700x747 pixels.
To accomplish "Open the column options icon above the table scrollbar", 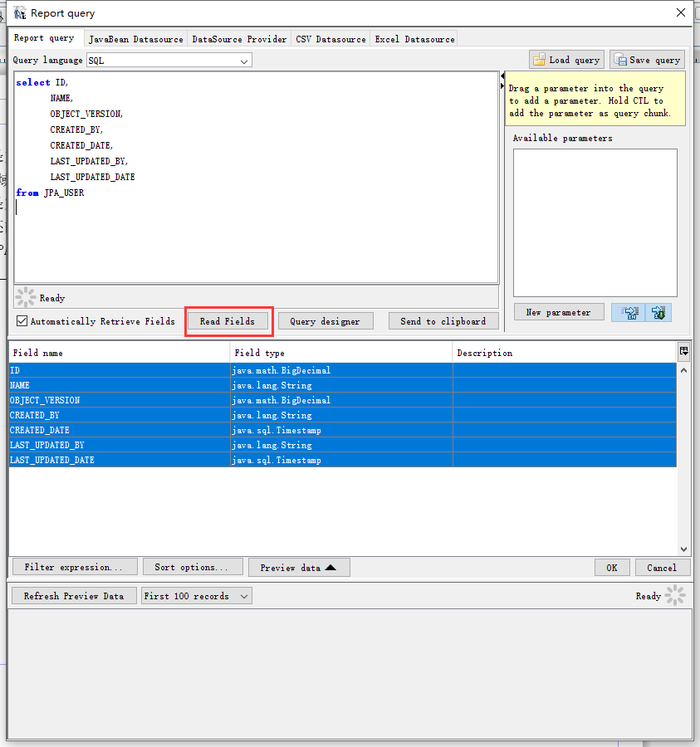I will [683, 352].
